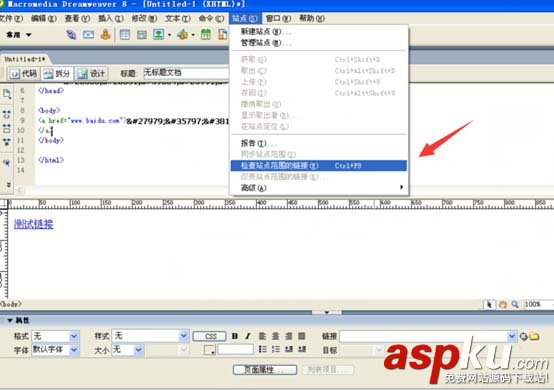554x390 pixels.
Task: Choose the Hand tool in status bar
Action: coord(502,304)
